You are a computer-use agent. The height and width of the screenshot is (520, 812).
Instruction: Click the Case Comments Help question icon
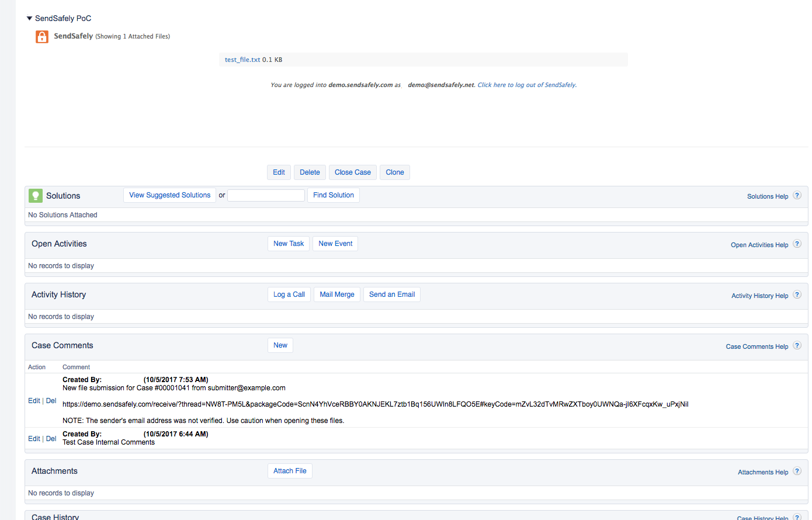pos(797,346)
